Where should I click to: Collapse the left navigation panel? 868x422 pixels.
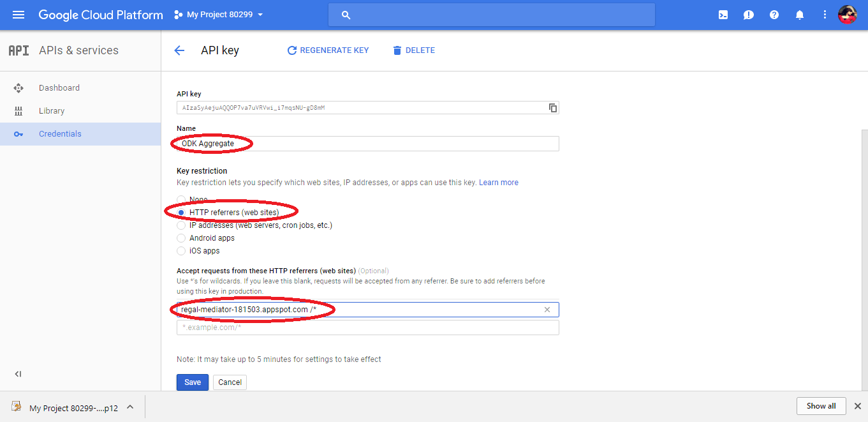point(18,374)
